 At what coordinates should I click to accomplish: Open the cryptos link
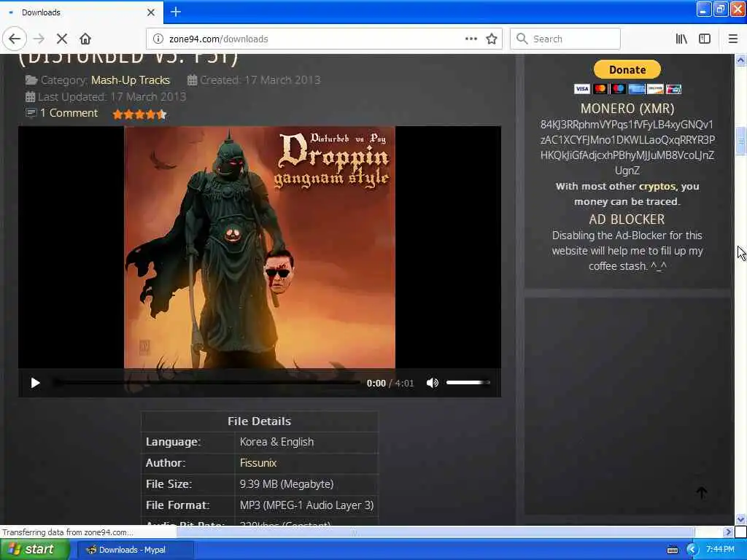tap(657, 186)
